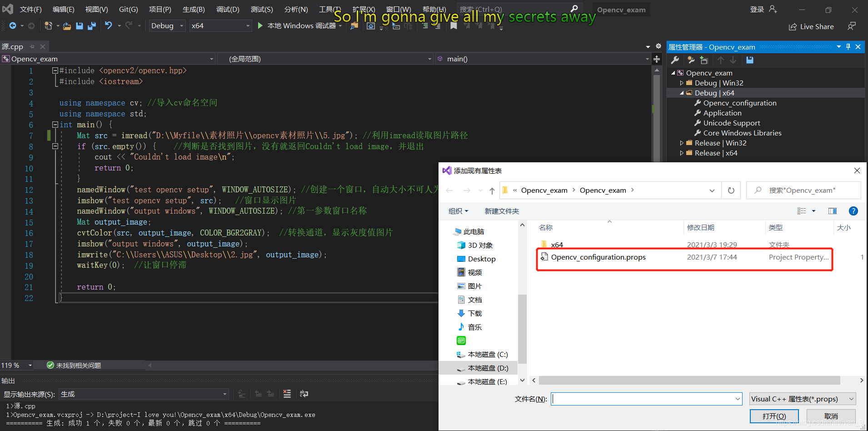Toggle the preview pane icon in dialog
868x431 pixels.
point(833,211)
